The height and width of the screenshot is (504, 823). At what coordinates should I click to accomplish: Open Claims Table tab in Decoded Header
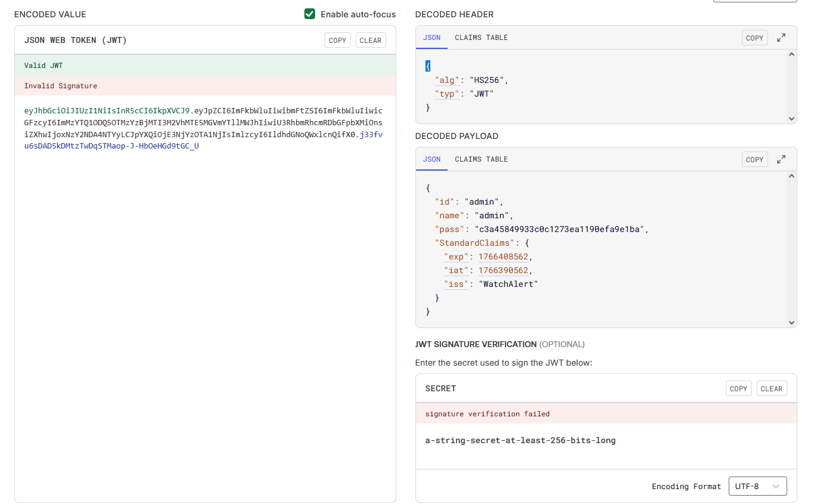click(x=481, y=38)
